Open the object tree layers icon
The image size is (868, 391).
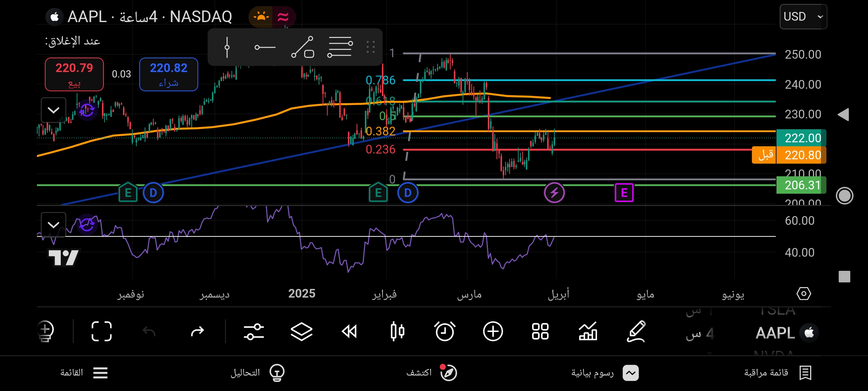pyautogui.click(x=302, y=331)
